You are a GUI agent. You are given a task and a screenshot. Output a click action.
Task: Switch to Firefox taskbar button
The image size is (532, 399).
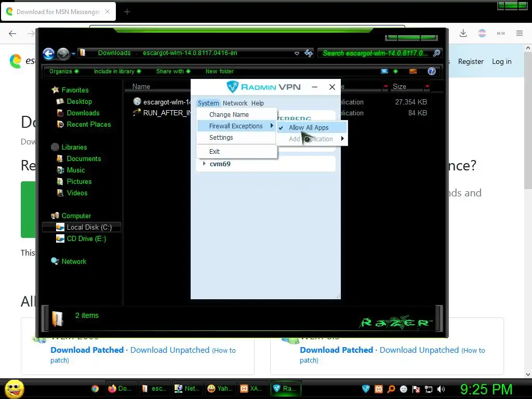tap(121, 389)
